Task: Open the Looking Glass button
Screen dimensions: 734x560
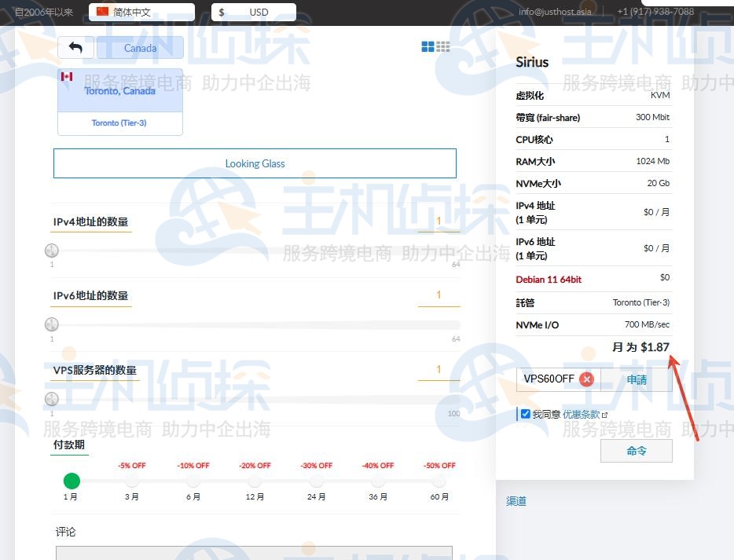Action: click(255, 163)
